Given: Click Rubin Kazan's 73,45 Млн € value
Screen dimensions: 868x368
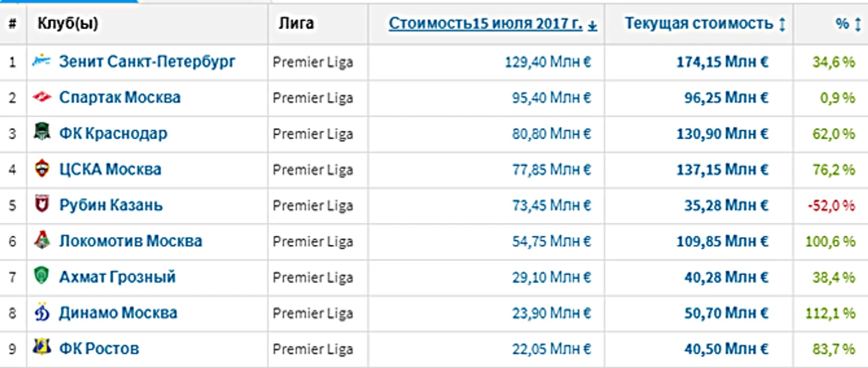Looking at the screenshot, I should [552, 206].
